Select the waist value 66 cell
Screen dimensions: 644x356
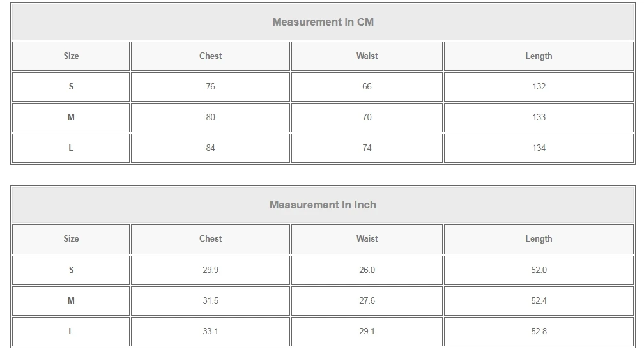click(x=367, y=87)
